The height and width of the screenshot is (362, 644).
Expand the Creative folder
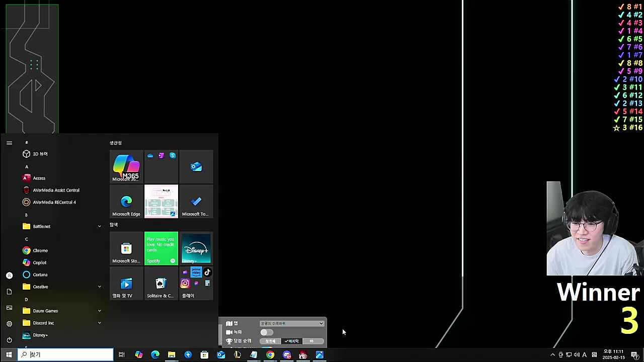62,287
